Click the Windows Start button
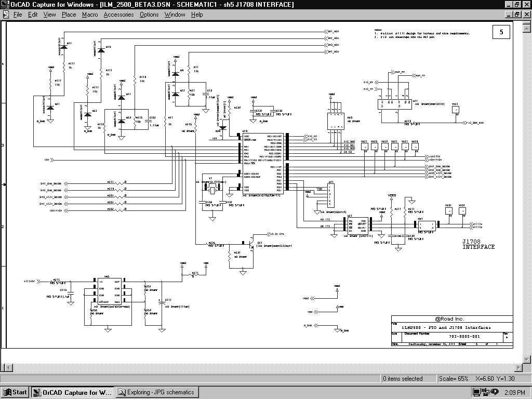Screen dimensions: 532x399 coord(15,392)
